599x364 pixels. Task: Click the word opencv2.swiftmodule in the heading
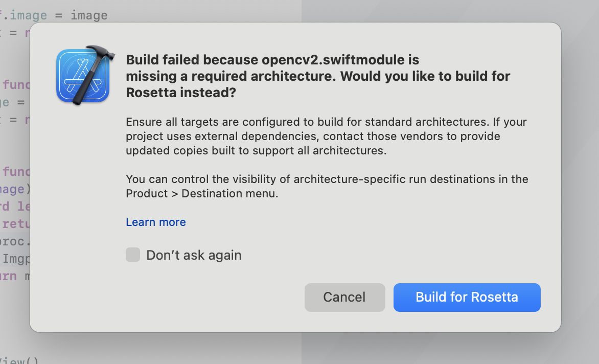[333, 60]
